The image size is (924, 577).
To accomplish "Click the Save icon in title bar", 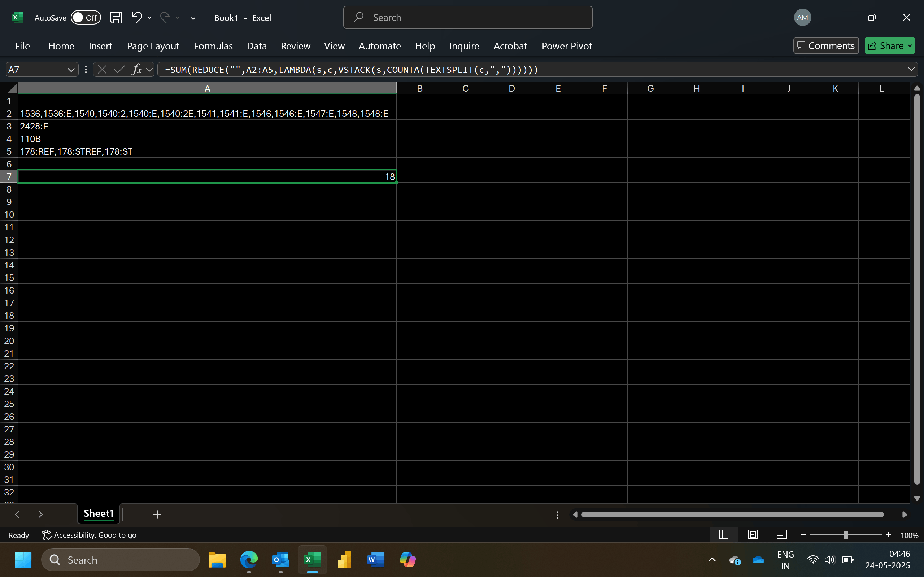I will coord(116,18).
